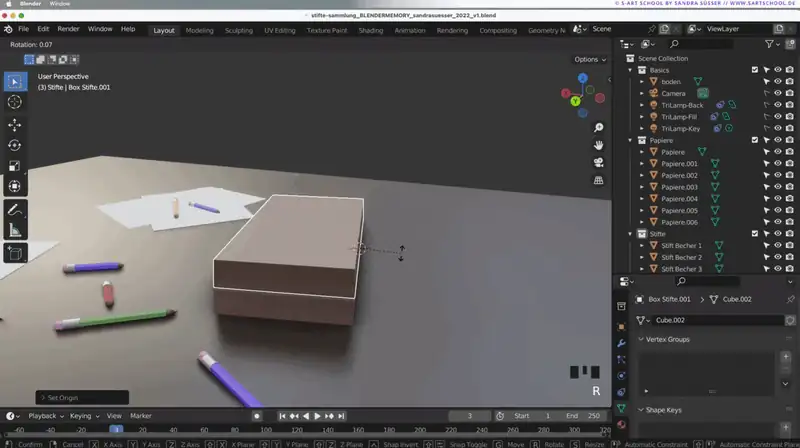The image size is (800, 448).
Task: Expand the Camera object row
Action: [x=642, y=93]
